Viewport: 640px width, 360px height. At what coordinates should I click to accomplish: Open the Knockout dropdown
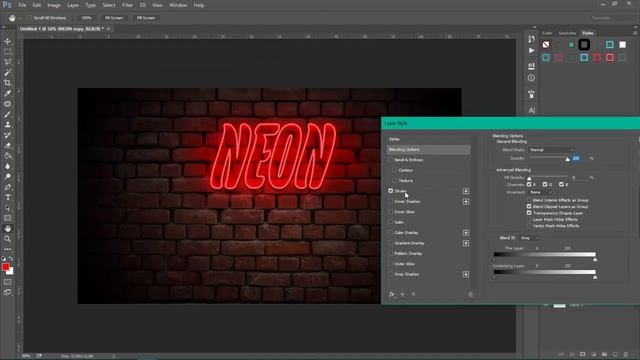[540, 192]
